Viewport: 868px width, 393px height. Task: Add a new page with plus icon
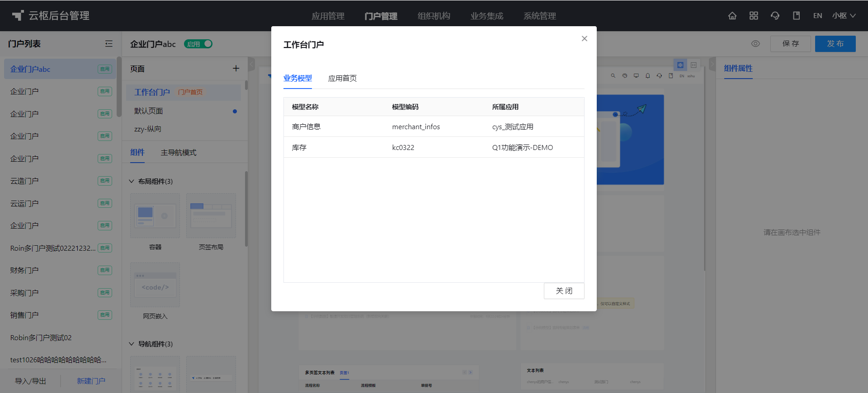(x=236, y=68)
